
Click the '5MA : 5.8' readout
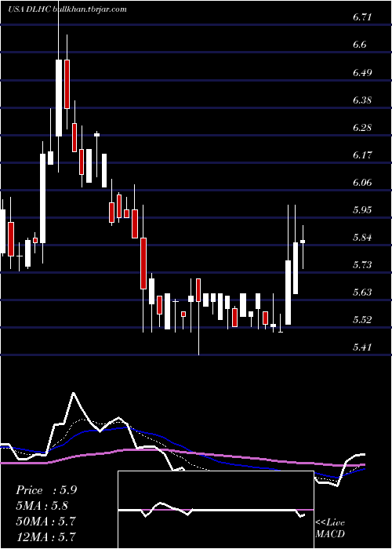tap(42, 506)
